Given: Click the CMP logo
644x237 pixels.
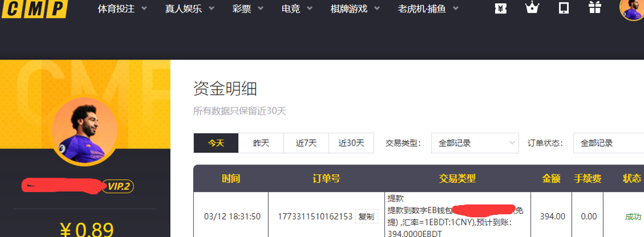Looking at the screenshot, I should coord(34,9).
